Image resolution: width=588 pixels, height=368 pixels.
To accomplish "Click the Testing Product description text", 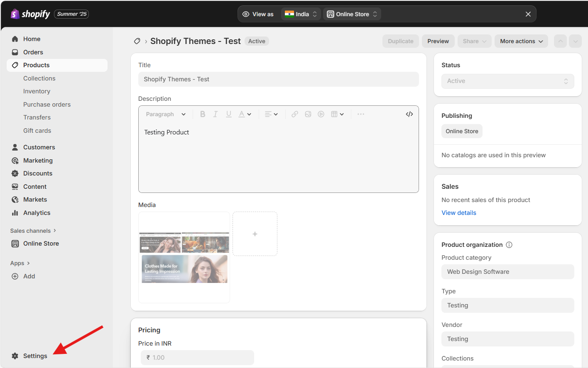I will click(167, 132).
